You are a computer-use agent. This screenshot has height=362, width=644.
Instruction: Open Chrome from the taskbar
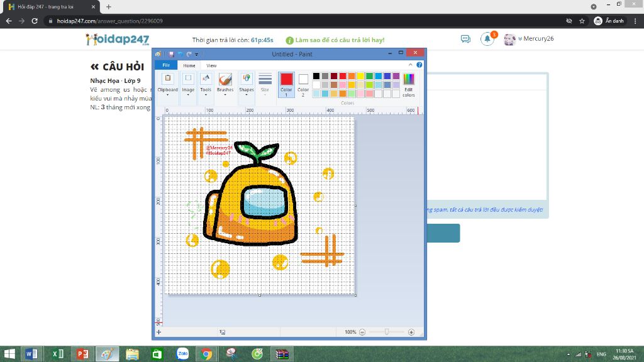[206, 354]
